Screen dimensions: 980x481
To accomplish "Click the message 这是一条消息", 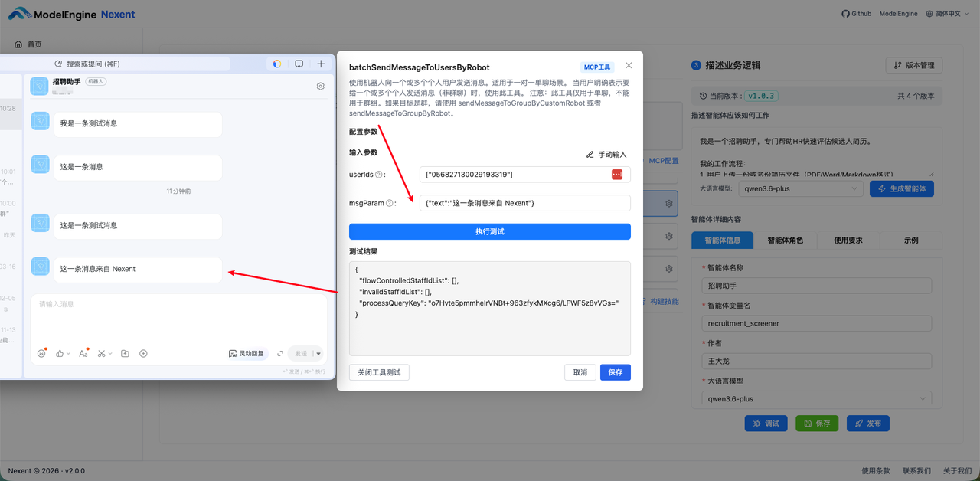I will pyautogui.click(x=138, y=167).
